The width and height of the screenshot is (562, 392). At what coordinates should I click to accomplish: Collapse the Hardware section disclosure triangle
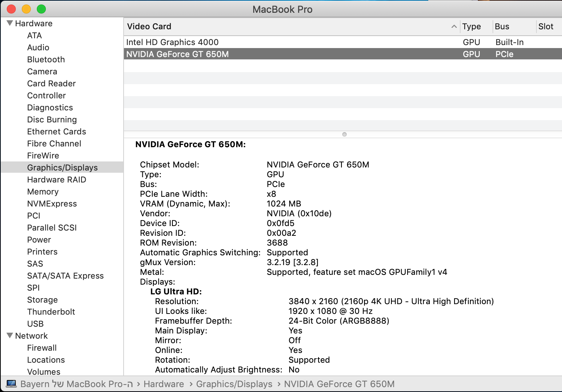click(x=10, y=23)
